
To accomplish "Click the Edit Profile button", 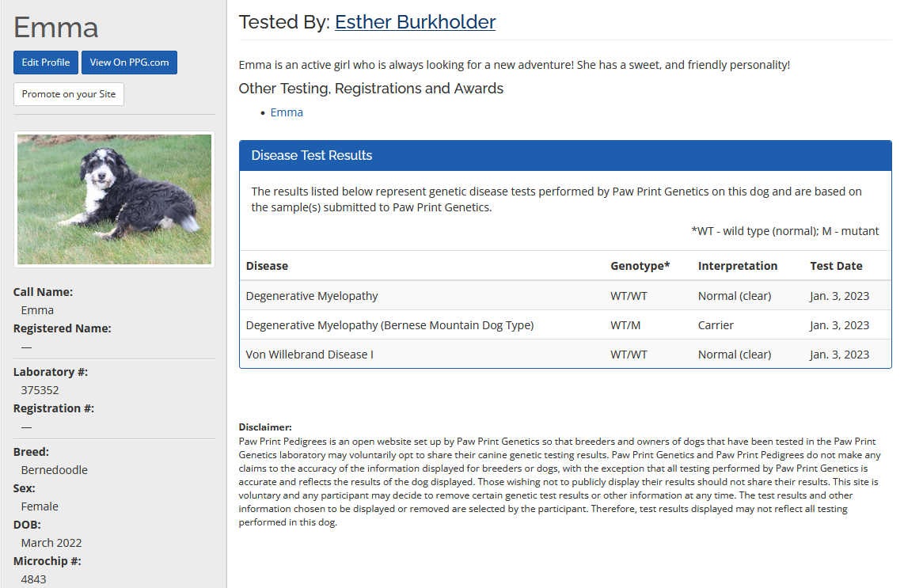I will (46, 63).
